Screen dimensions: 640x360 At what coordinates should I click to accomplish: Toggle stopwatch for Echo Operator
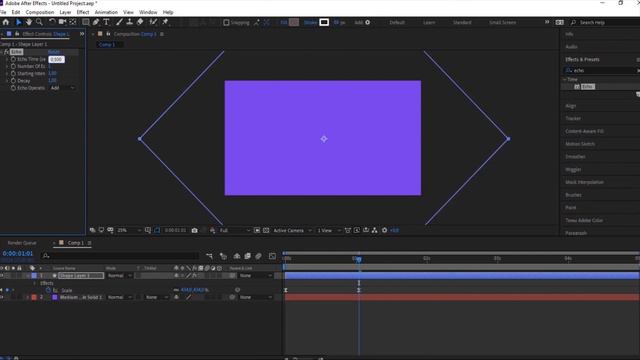coord(13,88)
